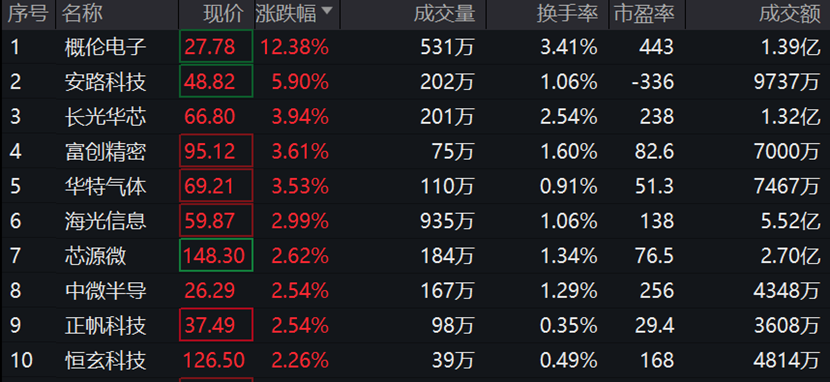
Task: Click the 市盈率 column header
Action: (644, 14)
